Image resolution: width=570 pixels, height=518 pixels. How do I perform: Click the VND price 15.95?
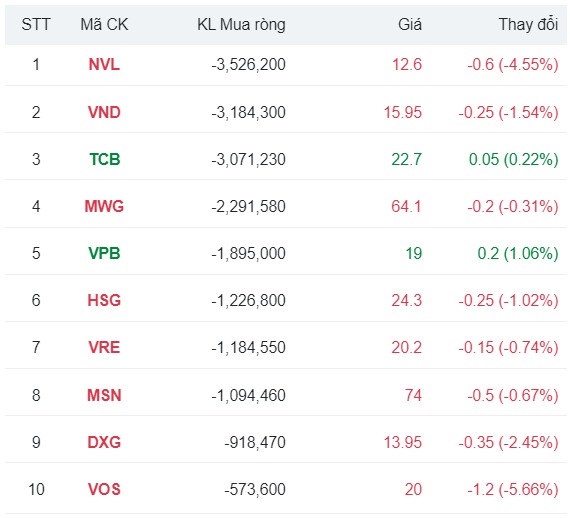403,112
